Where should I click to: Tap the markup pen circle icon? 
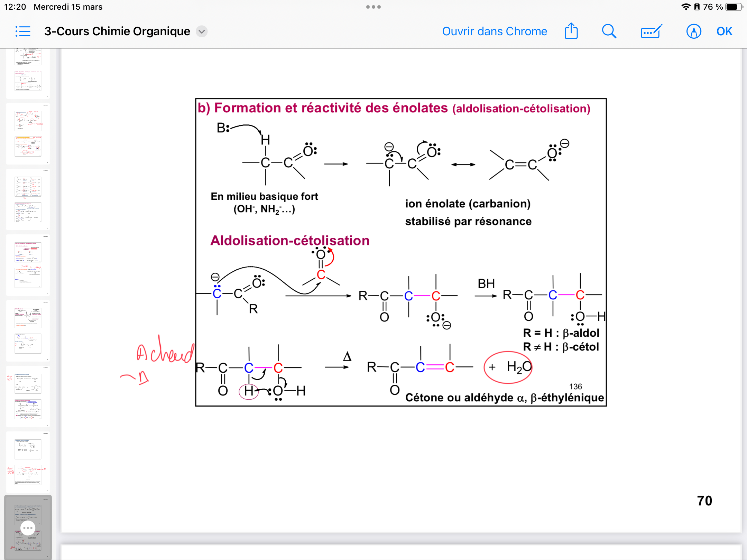click(x=693, y=31)
